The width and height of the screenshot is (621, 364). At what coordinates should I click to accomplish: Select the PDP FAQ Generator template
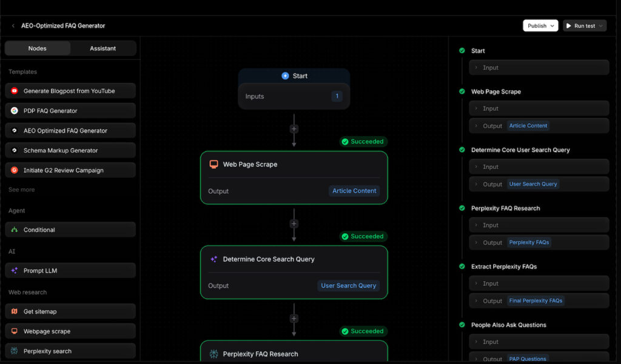pos(70,110)
